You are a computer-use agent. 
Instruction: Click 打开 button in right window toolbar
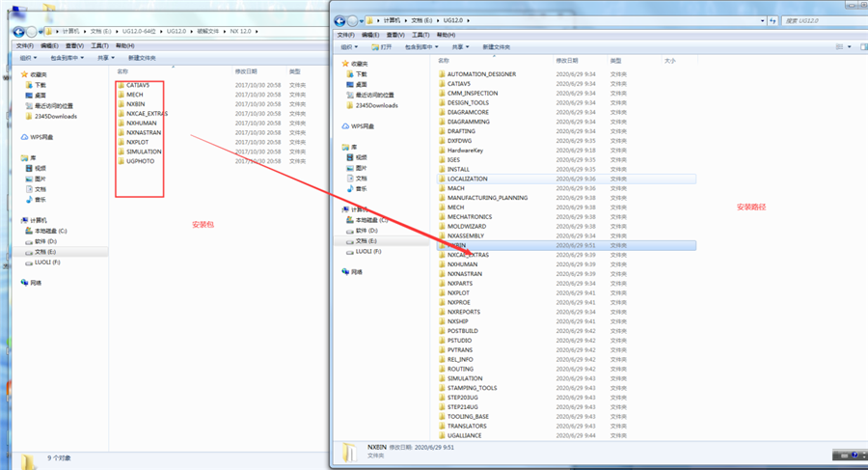tap(382, 47)
